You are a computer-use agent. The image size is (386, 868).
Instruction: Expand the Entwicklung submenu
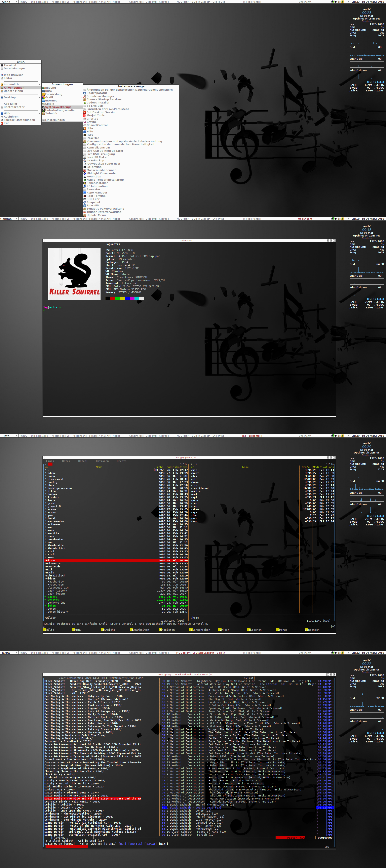(x=62, y=94)
